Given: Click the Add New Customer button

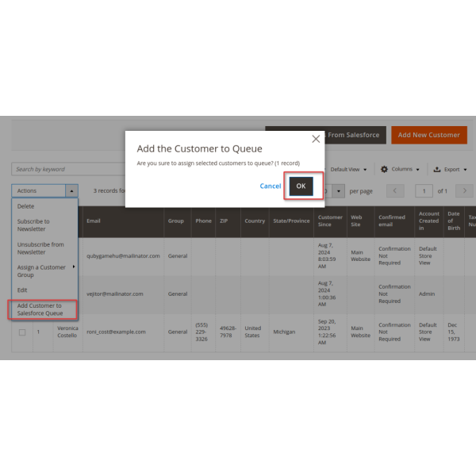Looking at the screenshot, I should (x=428, y=135).
